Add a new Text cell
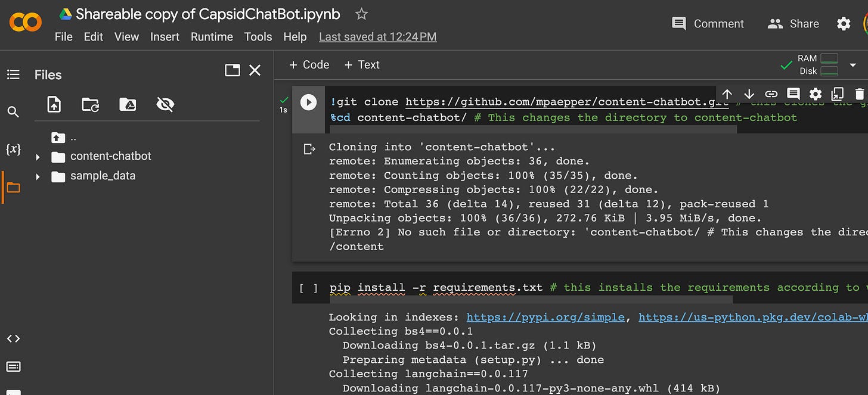868x395 pixels. coord(362,65)
